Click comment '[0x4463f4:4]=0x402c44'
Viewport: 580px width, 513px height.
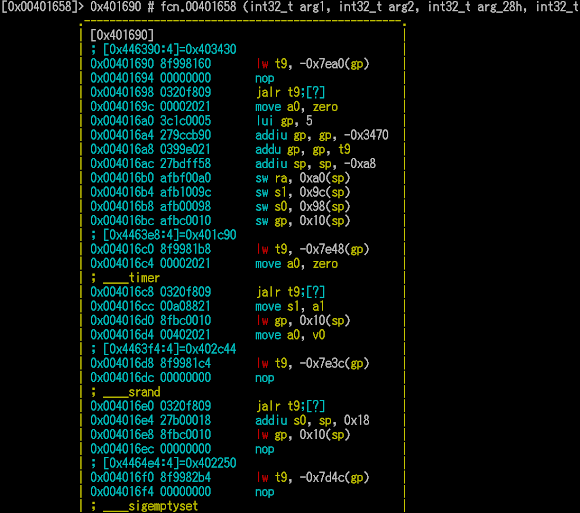tap(169, 349)
